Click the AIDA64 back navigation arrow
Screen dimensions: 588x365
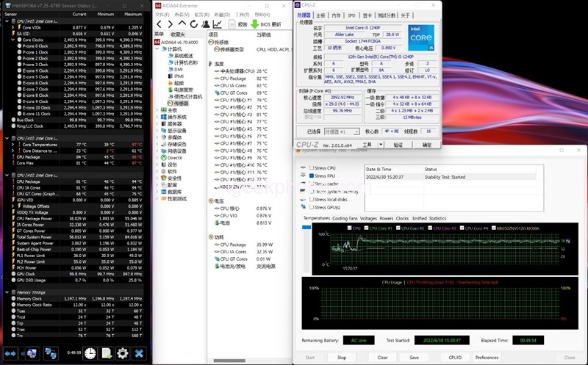(x=158, y=24)
